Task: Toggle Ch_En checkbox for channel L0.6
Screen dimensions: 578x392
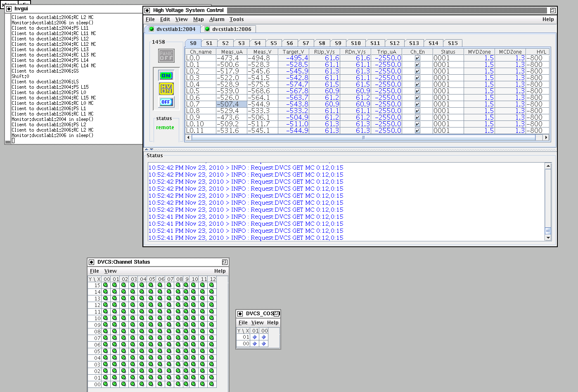Action: coord(417,98)
